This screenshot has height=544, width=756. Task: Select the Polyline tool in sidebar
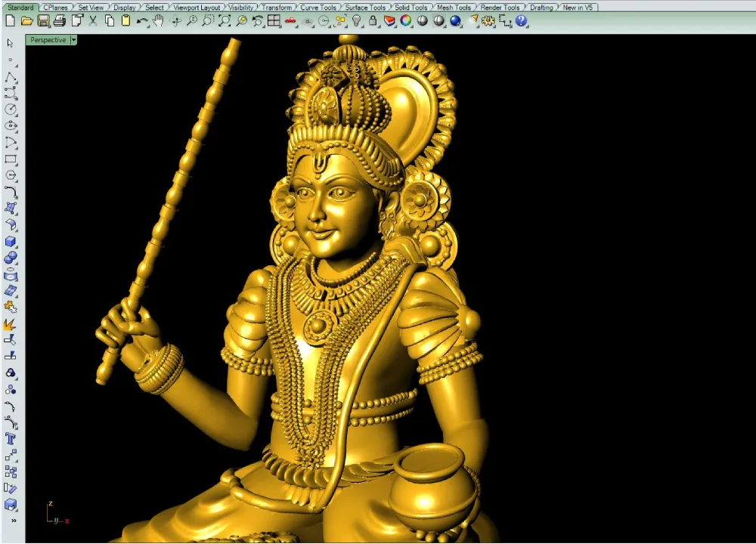(x=11, y=76)
